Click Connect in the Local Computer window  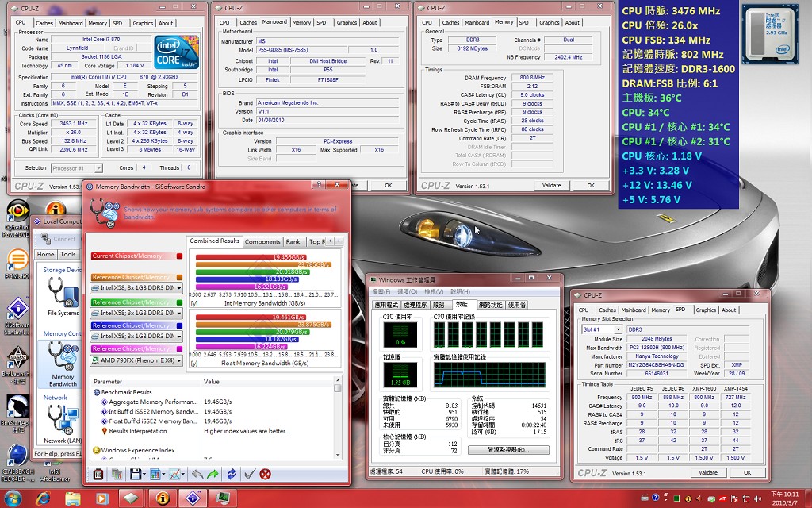point(59,239)
